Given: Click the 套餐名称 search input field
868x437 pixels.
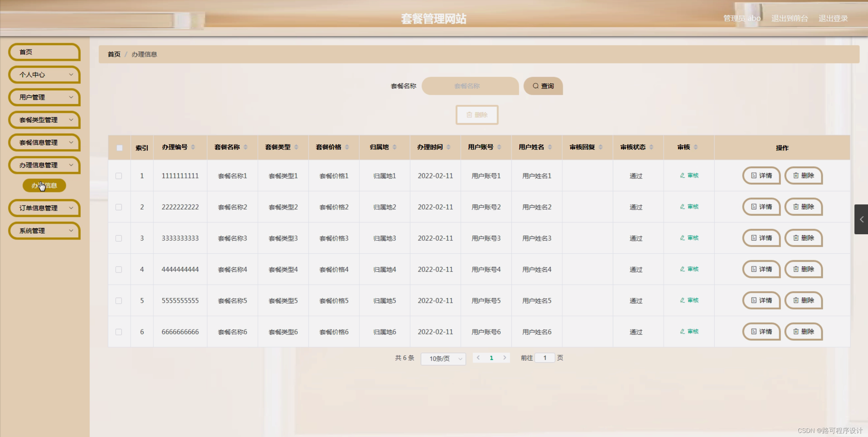Looking at the screenshot, I should click(x=470, y=86).
